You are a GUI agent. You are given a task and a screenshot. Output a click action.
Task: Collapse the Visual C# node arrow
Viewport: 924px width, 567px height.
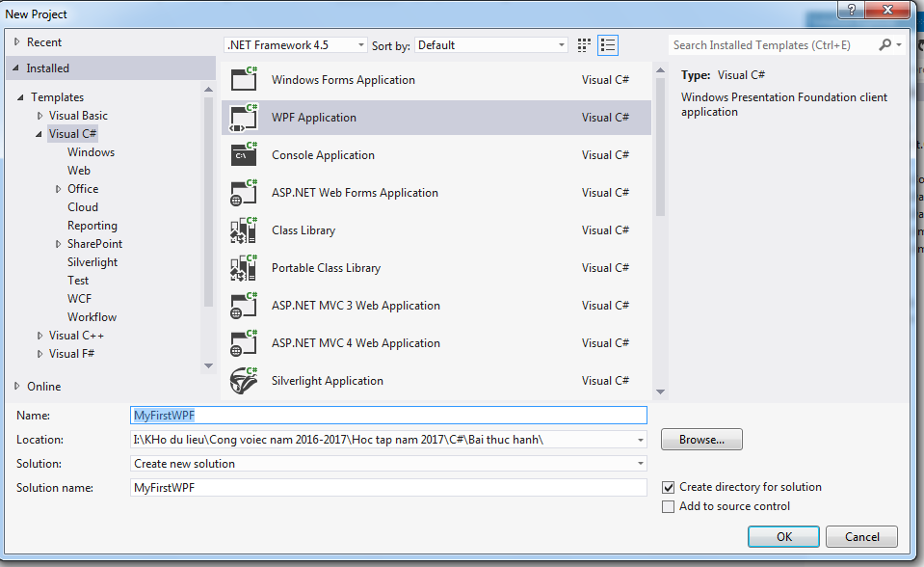pos(39,134)
